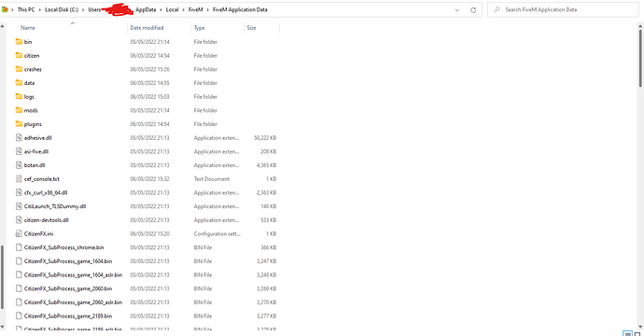Screen dimensions: 644x336
Task: Go to FiveM breadcrumb
Action: [195, 10]
